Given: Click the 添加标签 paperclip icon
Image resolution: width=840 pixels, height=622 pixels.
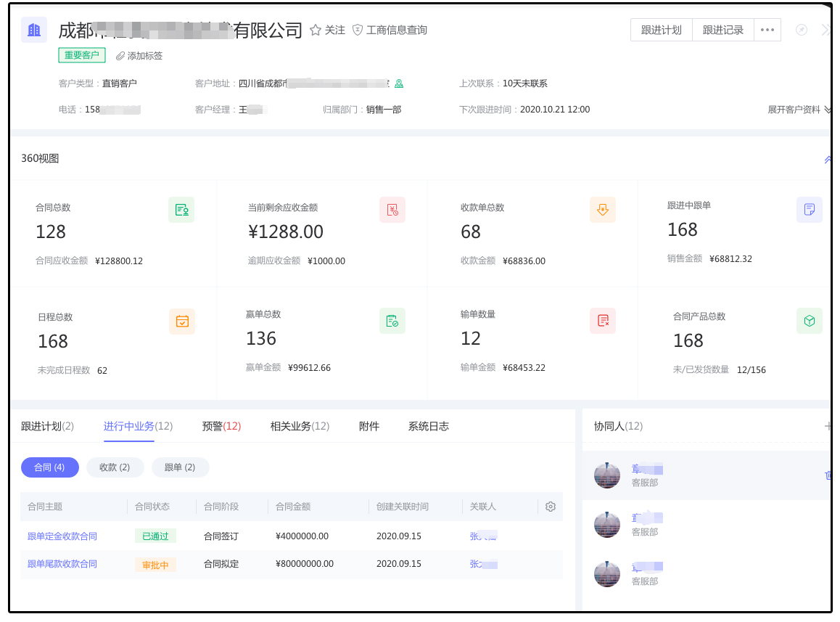Looking at the screenshot, I should (120, 56).
